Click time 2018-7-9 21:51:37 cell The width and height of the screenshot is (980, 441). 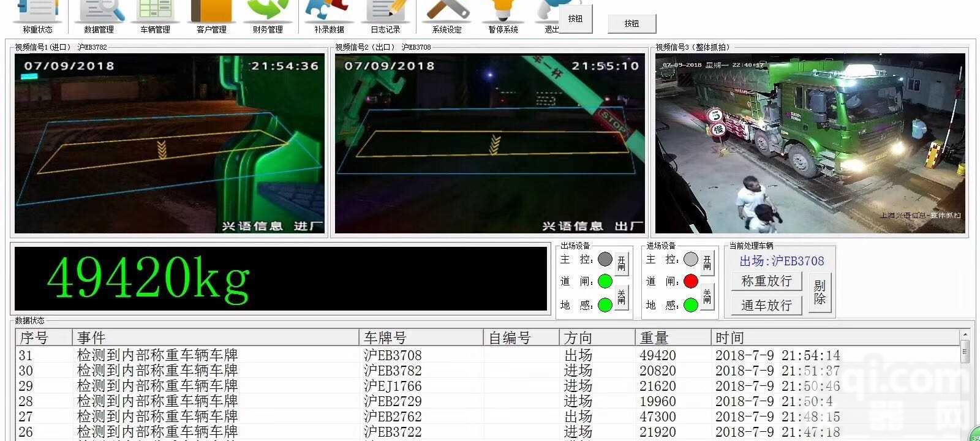pos(778,371)
